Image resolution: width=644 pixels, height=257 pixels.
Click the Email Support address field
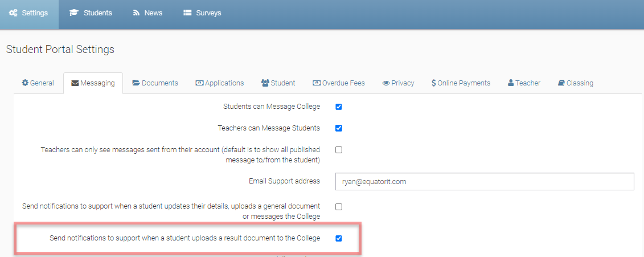click(485, 182)
